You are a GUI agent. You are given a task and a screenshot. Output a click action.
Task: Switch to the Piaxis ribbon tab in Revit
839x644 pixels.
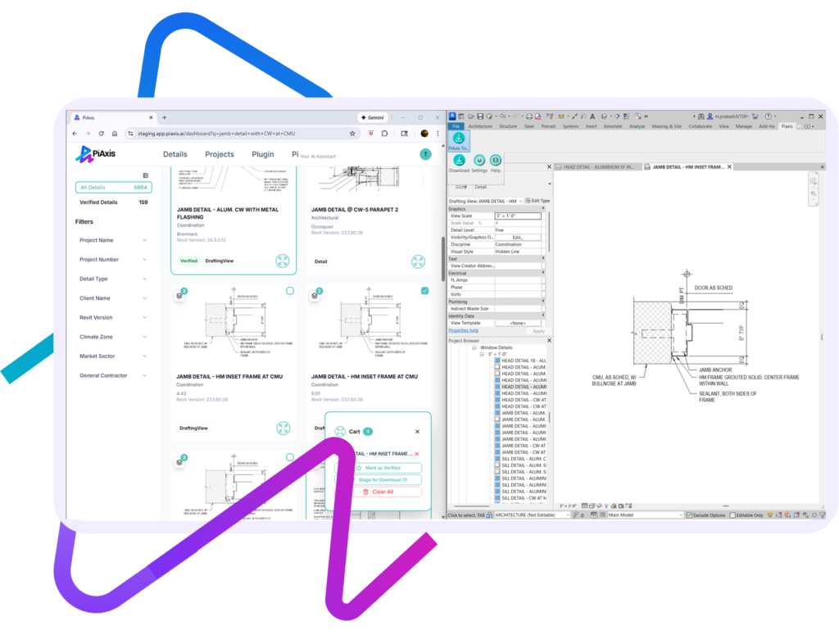787,126
